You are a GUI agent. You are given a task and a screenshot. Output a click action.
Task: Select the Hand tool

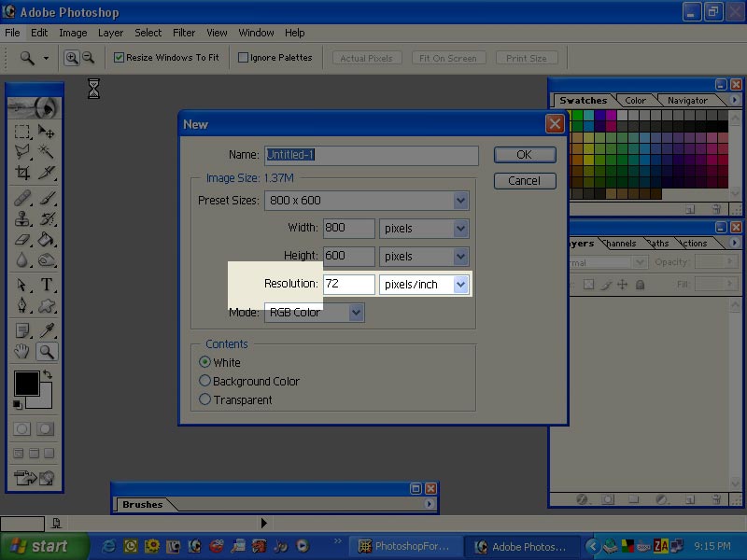click(x=22, y=352)
